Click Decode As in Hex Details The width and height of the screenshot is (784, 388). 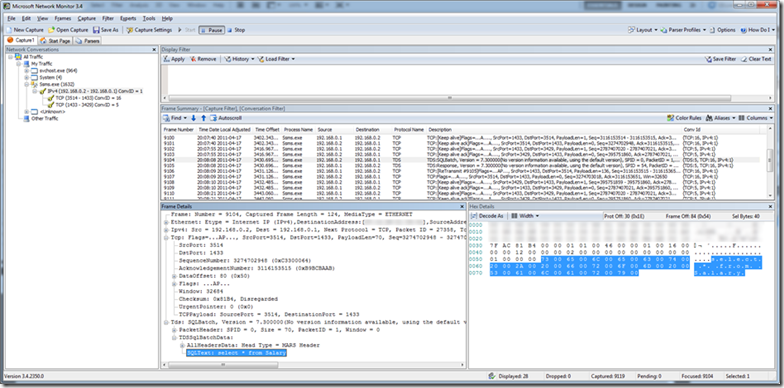(x=487, y=216)
